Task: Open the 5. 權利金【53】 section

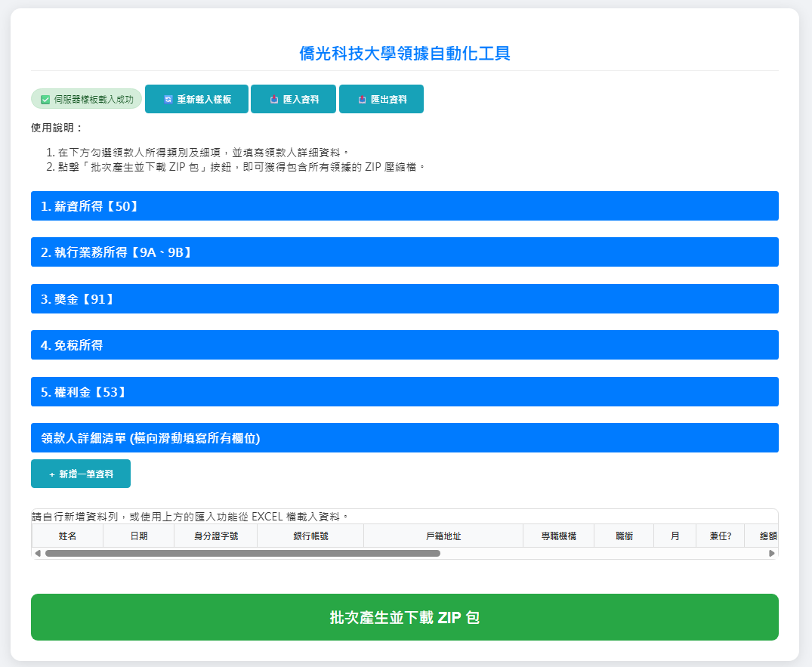Action: pyautogui.click(x=404, y=392)
